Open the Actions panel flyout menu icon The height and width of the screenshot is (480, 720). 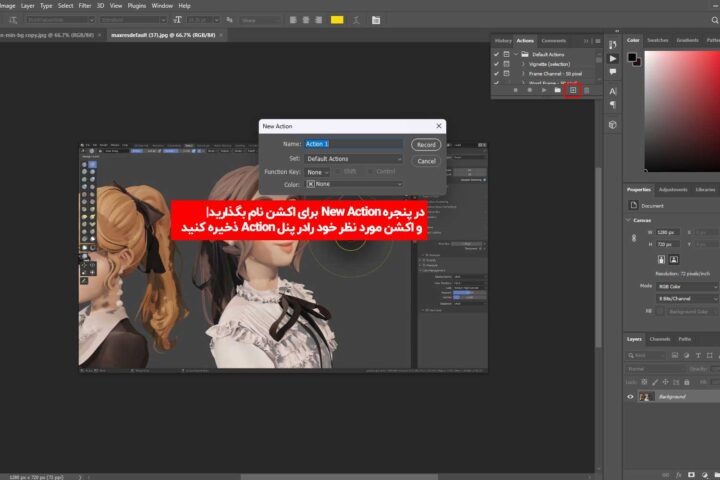click(x=598, y=41)
